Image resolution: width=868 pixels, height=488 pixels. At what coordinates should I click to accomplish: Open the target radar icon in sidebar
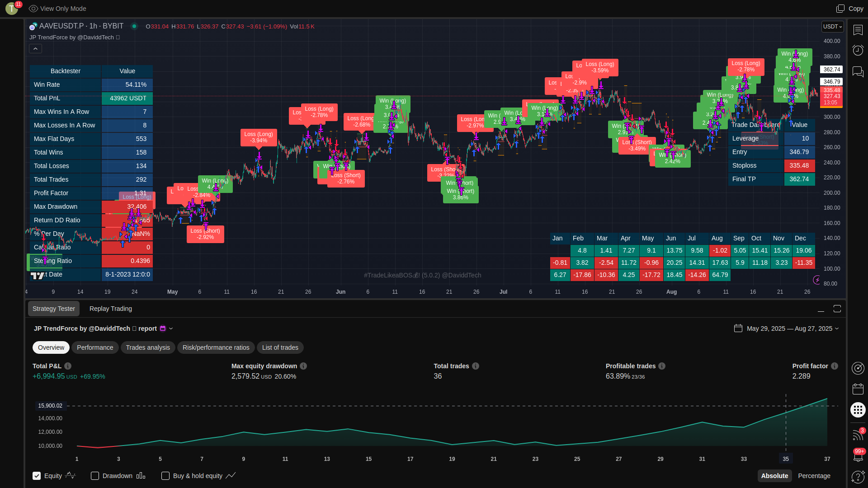[858, 368]
